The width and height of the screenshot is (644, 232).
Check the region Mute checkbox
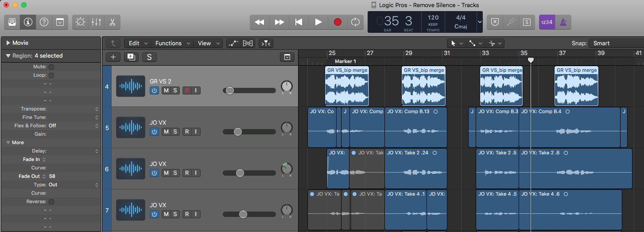51,67
